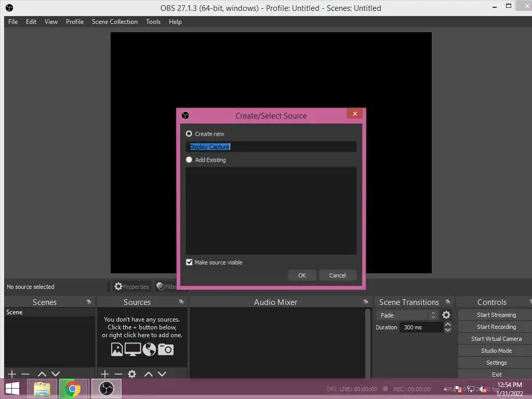Open source properties gear in Sources toolbar

132,374
